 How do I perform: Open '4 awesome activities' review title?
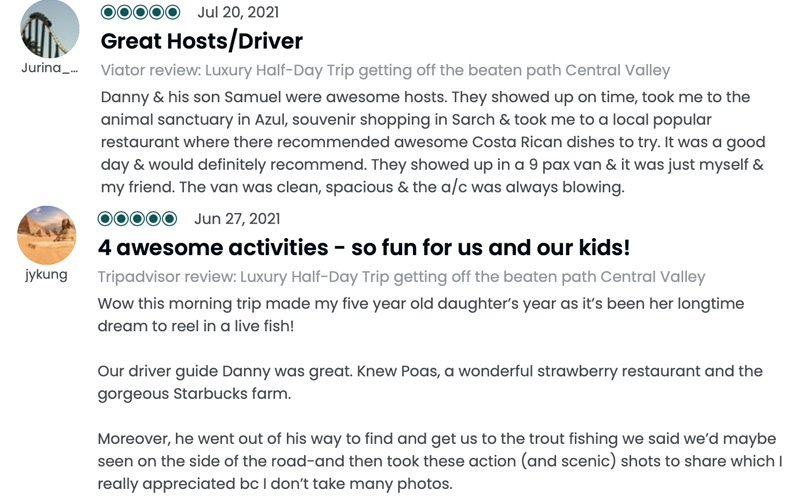[364, 247]
